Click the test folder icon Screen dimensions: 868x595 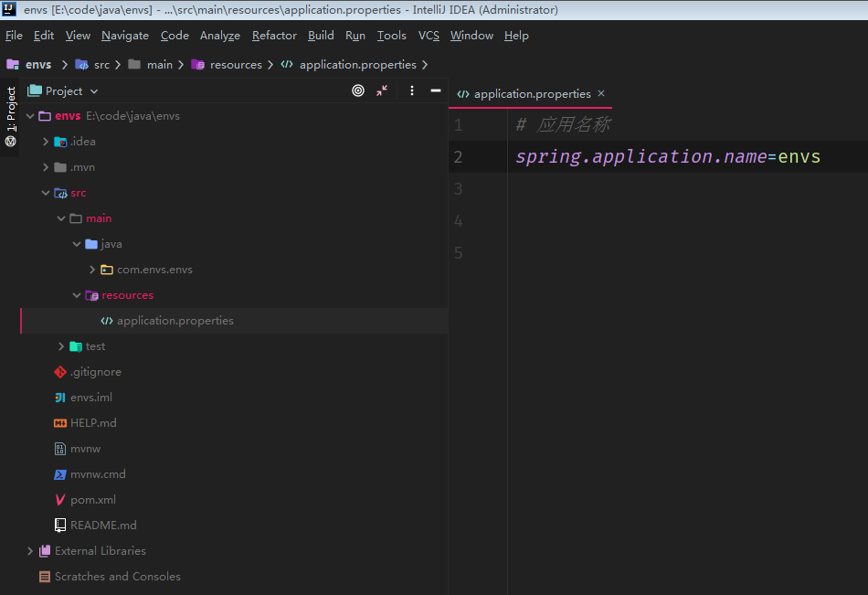[76, 346]
